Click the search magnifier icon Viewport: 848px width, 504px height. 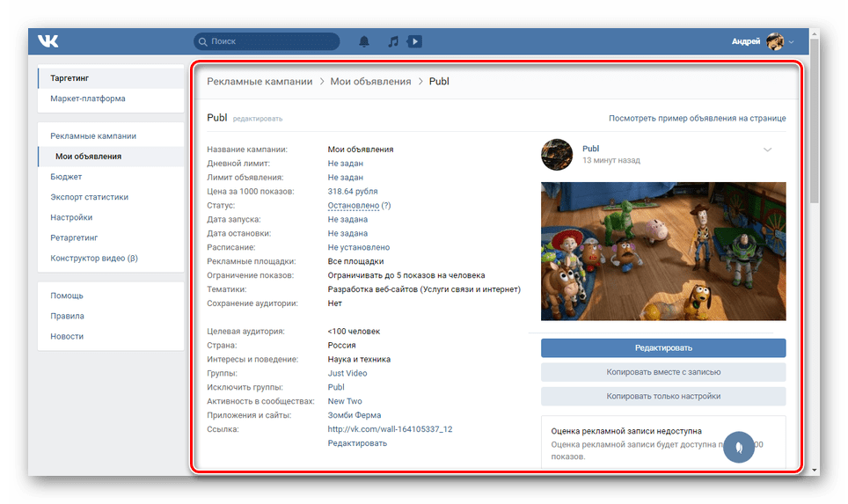pyautogui.click(x=203, y=41)
